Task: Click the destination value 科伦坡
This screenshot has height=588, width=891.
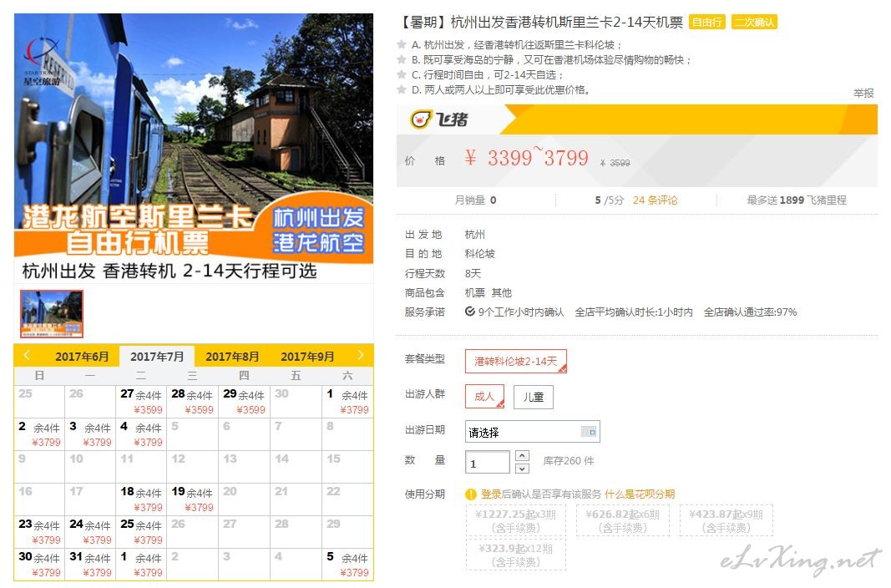Action: point(479,253)
